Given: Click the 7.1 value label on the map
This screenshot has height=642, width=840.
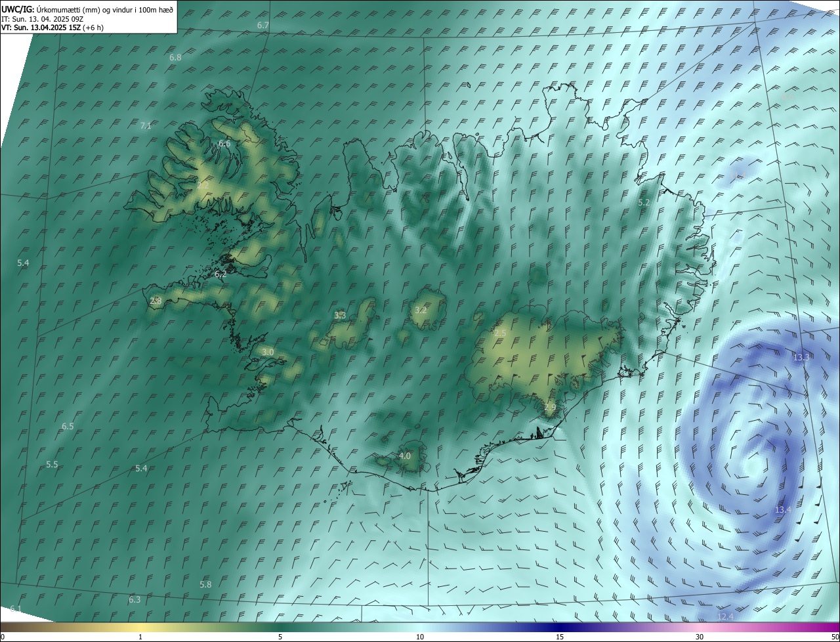Looking at the screenshot, I should [x=146, y=126].
